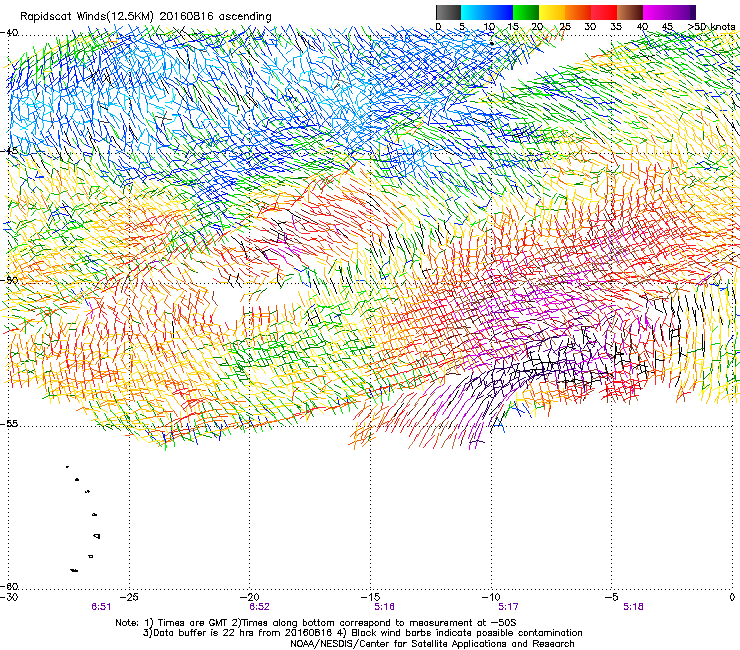The height and width of the screenshot is (650, 740).
Task: Click the '-50' latitude axis label
Action: pos(9,280)
